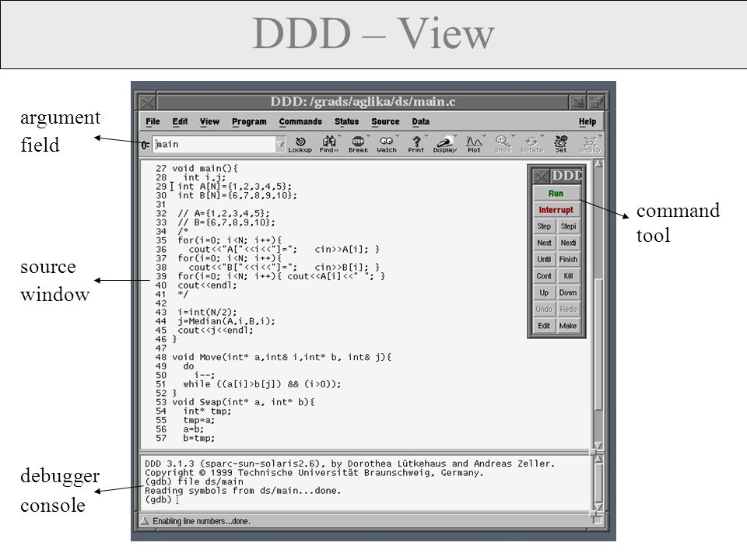Viewport: 747px width, 560px height.
Task: Open the File menu
Action: [x=153, y=121]
